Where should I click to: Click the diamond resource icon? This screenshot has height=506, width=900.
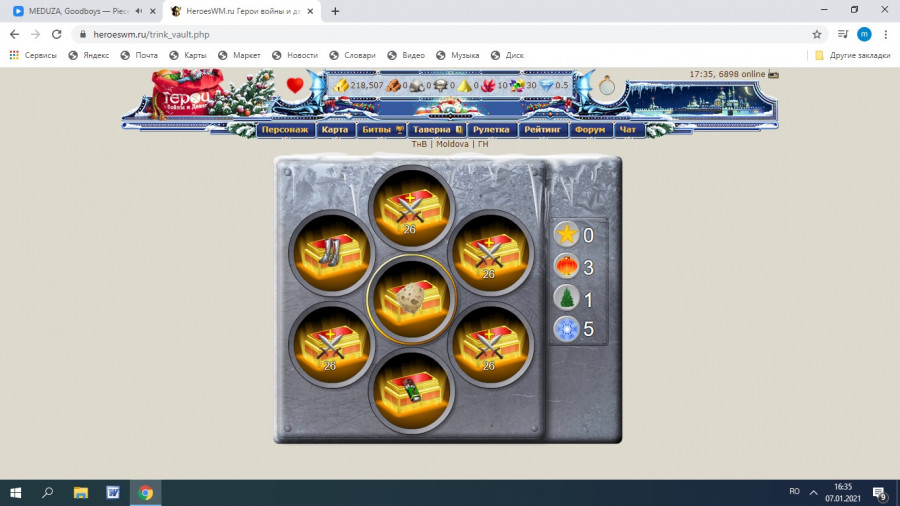[x=547, y=85]
